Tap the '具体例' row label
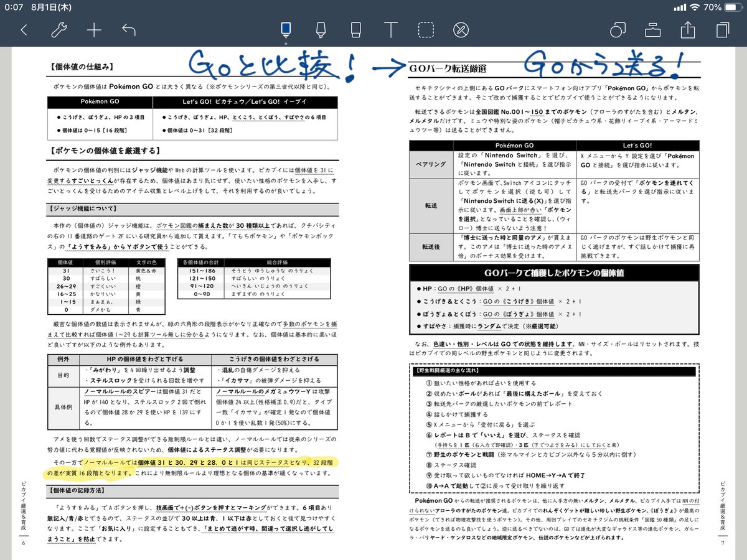 pos(64,408)
